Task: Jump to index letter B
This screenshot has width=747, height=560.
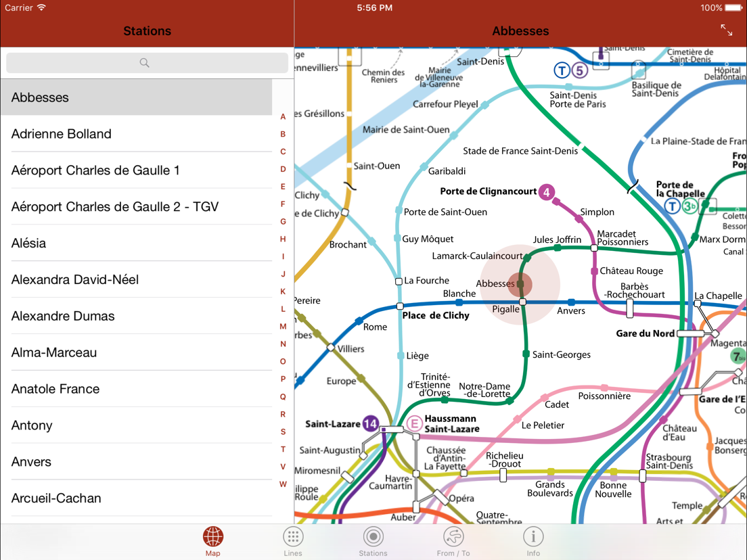Action: coord(283,135)
